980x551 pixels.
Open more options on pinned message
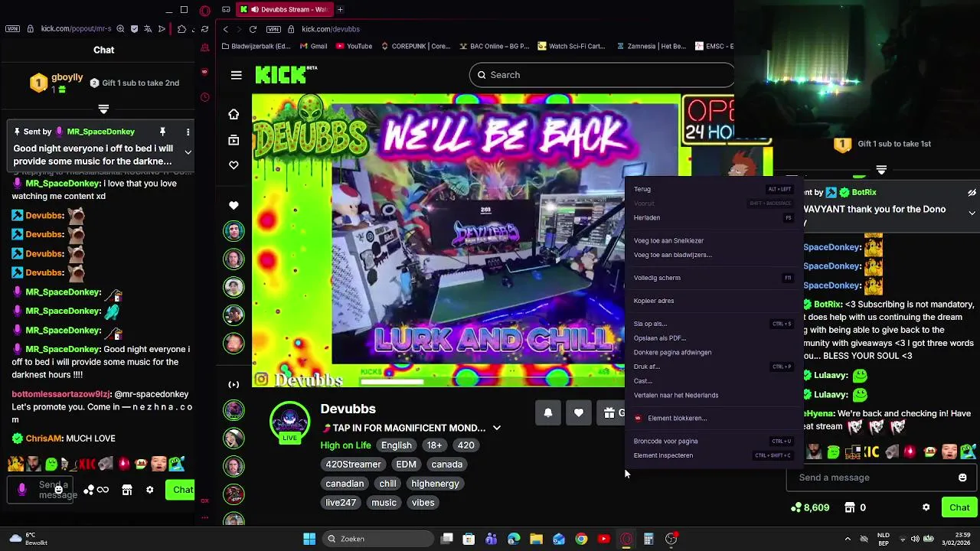188,132
